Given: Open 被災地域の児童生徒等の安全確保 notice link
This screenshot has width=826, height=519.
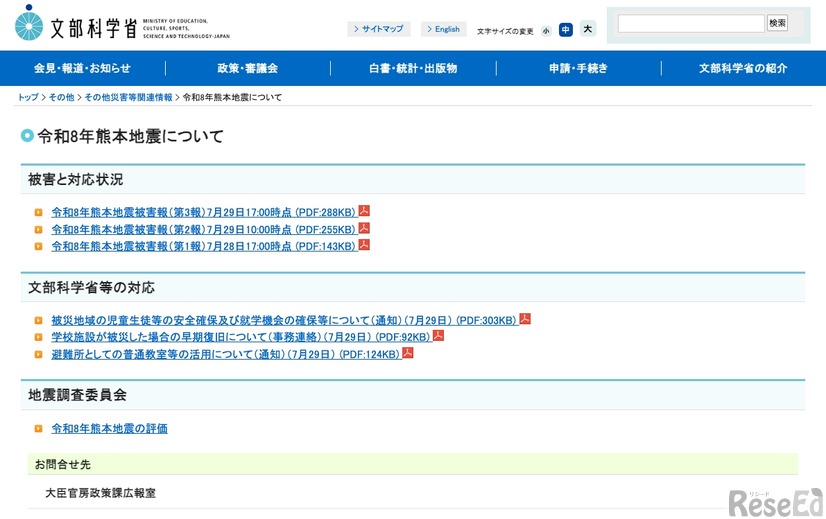Looking at the screenshot, I should coord(284,320).
